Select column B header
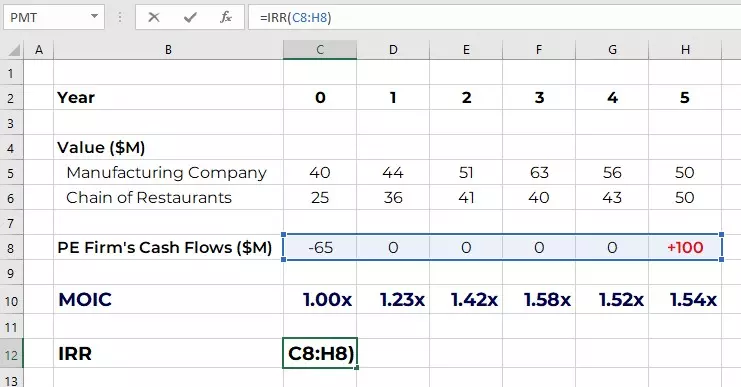 coord(168,50)
